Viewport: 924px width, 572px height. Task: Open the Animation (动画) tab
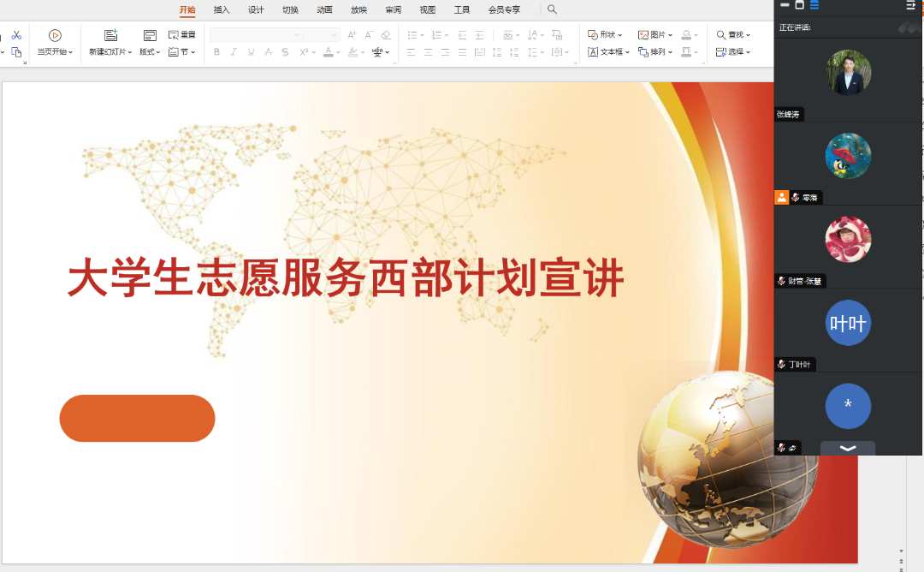pyautogui.click(x=324, y=10)
